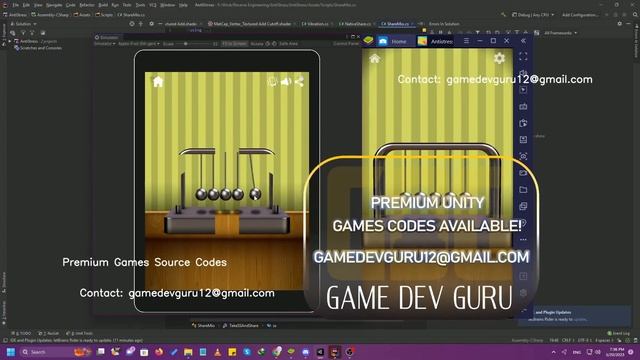Open the Navigate menu
Image resolution: width=640 pixels, height=360 pixels.
(54, 5)
